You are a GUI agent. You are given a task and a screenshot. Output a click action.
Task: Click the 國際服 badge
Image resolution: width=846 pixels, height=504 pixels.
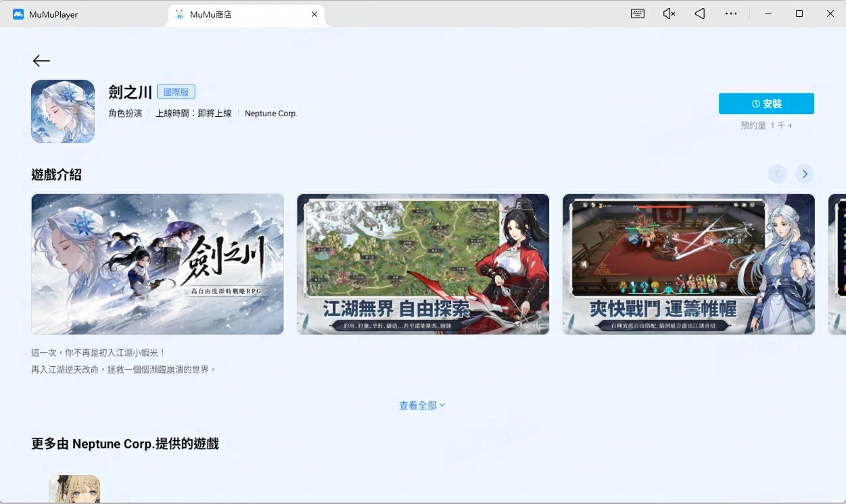coord(176,92)
